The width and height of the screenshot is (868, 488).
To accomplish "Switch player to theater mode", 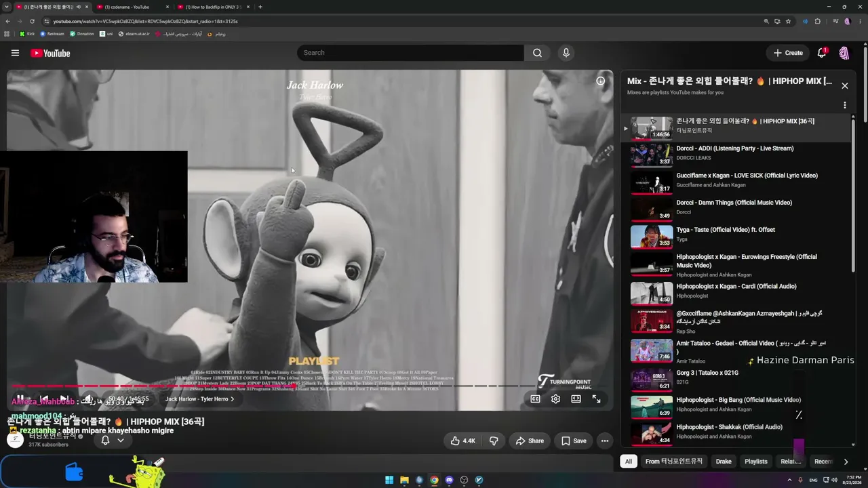I will 576,399.
